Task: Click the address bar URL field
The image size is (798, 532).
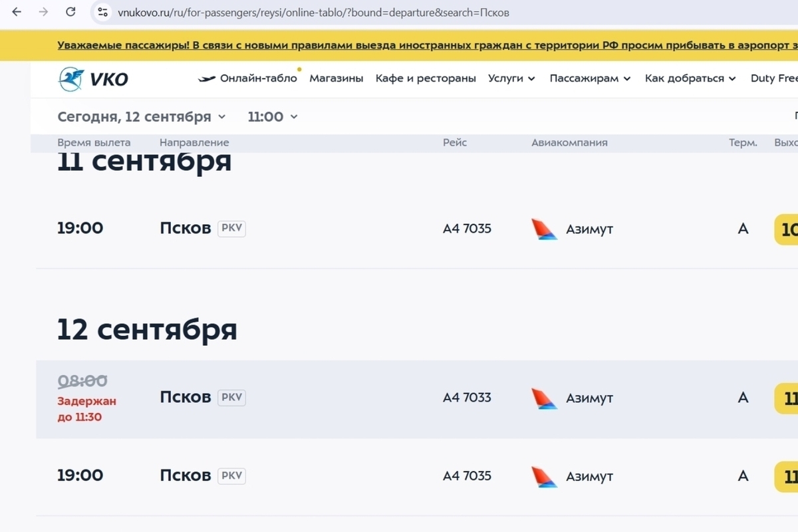Action: click(439, 12)
